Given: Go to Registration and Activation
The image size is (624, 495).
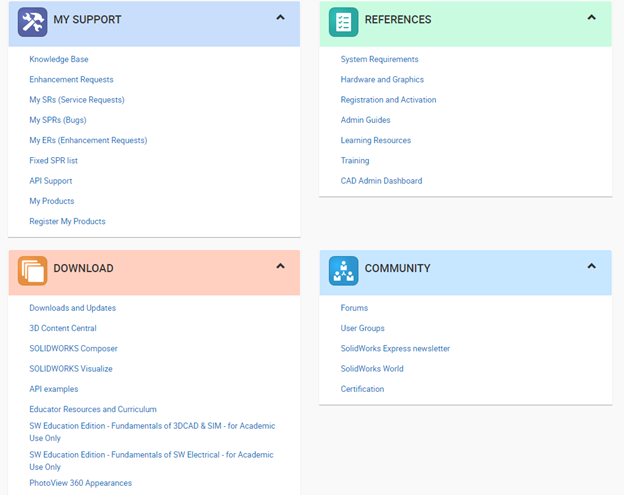Looking at the screenshot, I should coord(388,100).
